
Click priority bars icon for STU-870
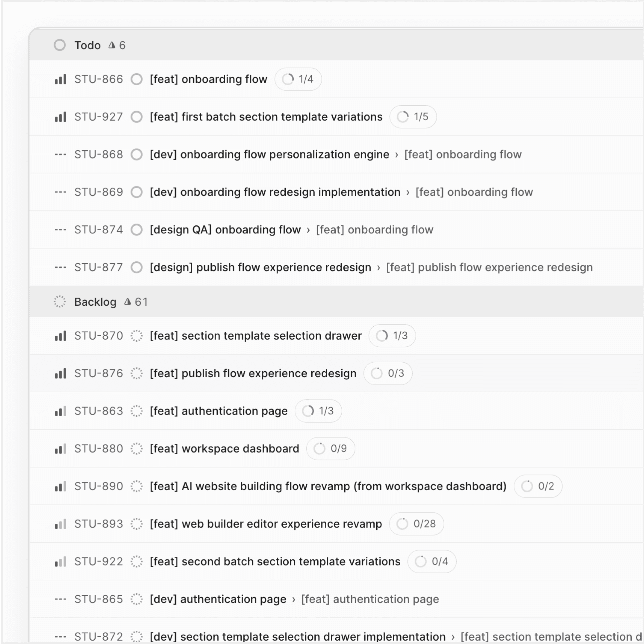(60, 336)
